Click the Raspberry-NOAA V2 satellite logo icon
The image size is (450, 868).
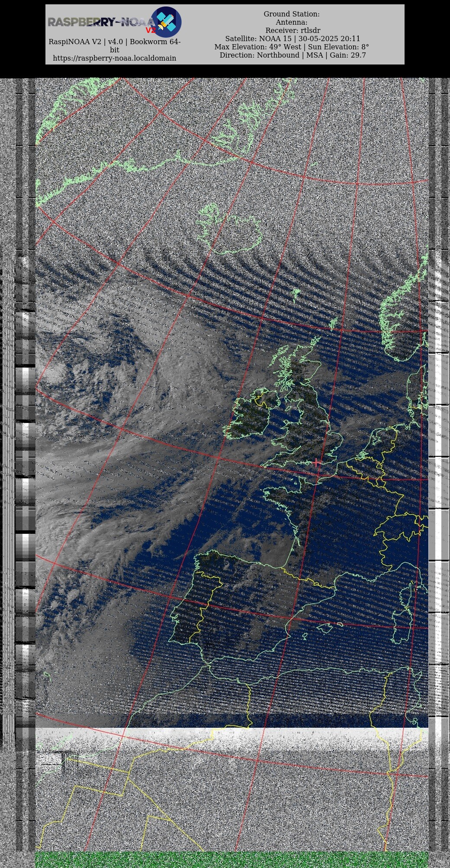point(166,22)
